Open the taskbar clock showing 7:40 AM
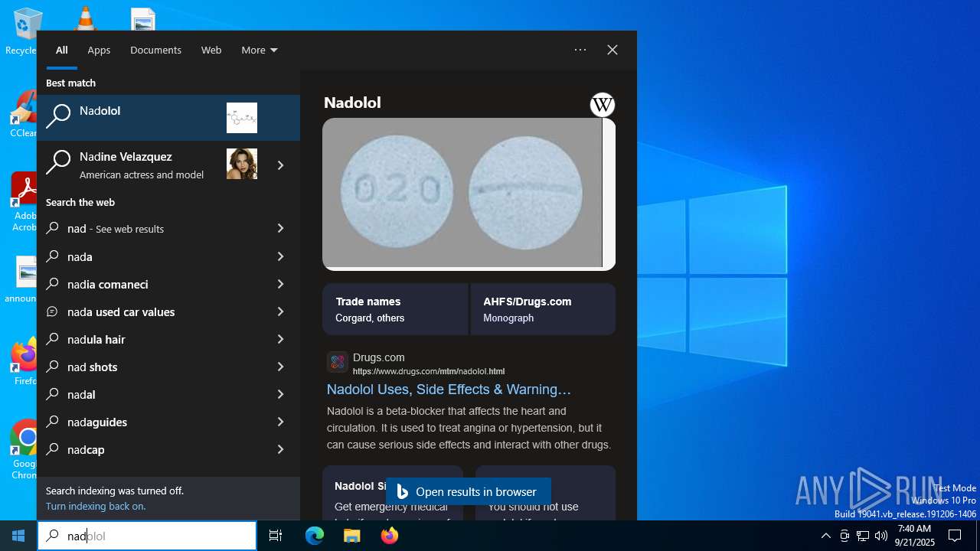This screenshot has width=980, height=551. point(915,536)
